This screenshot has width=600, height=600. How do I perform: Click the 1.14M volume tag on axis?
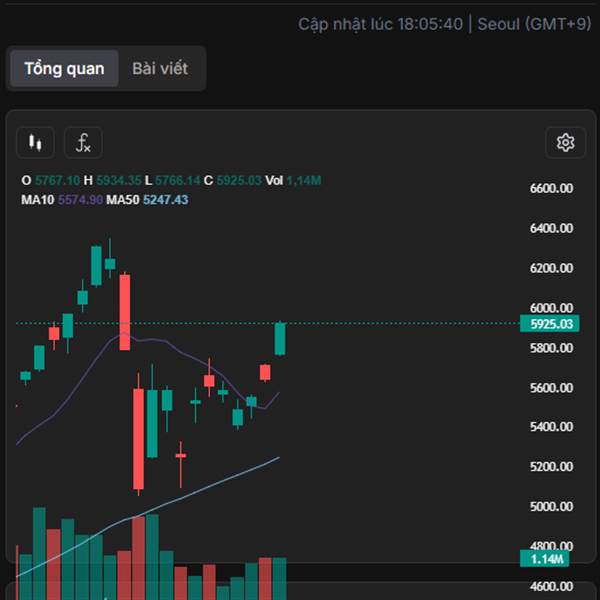point(548,559)
